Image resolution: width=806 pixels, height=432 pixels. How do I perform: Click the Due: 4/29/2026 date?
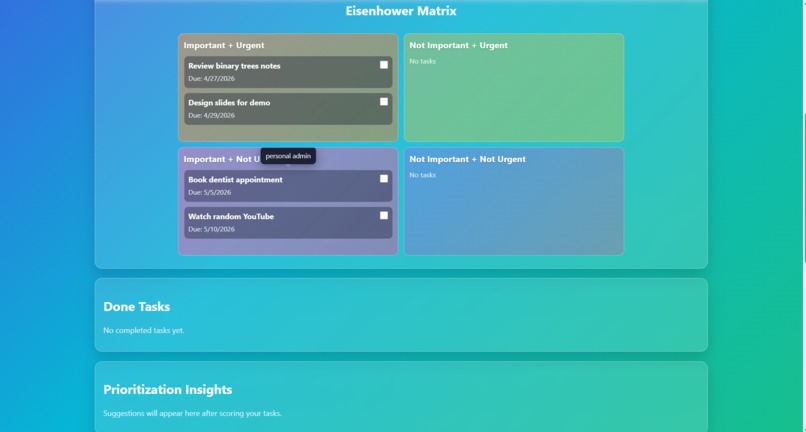pyautogui.click(x=211, y=115)
